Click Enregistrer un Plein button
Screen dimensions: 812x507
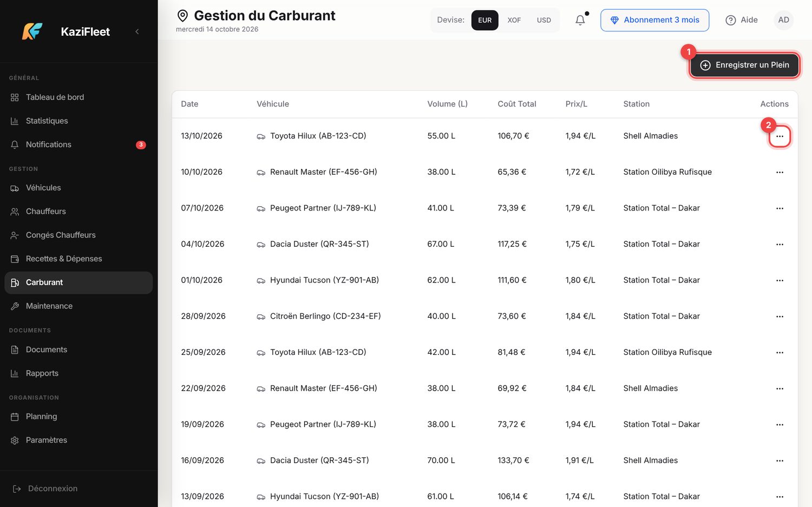tap(744, 65)
